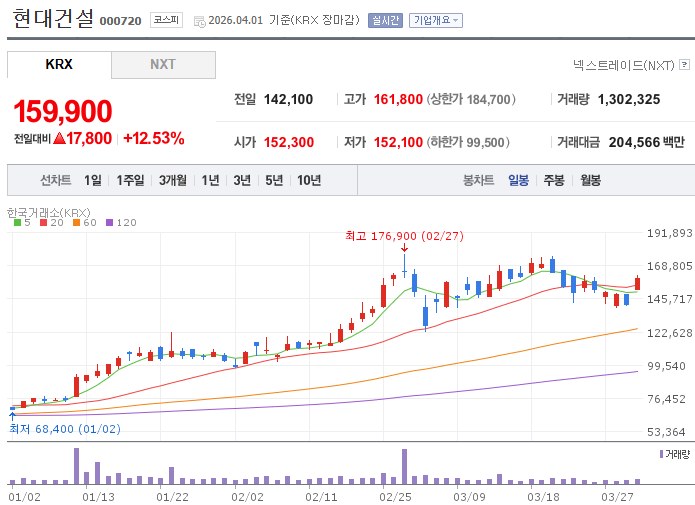The image size is (695, 505).
Task: Click the tallest volume bar near 02/25
Action: pyautogui.click(x=405, y=466)
